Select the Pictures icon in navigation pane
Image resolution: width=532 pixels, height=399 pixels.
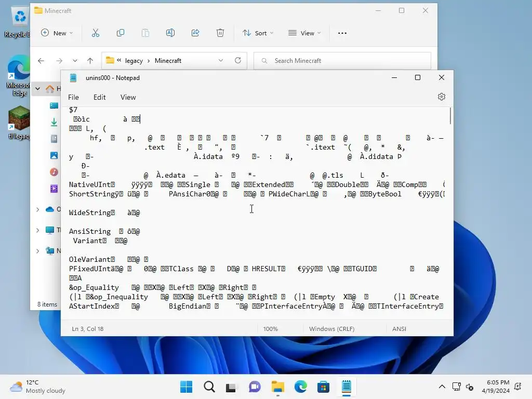(x=54, y=155)
